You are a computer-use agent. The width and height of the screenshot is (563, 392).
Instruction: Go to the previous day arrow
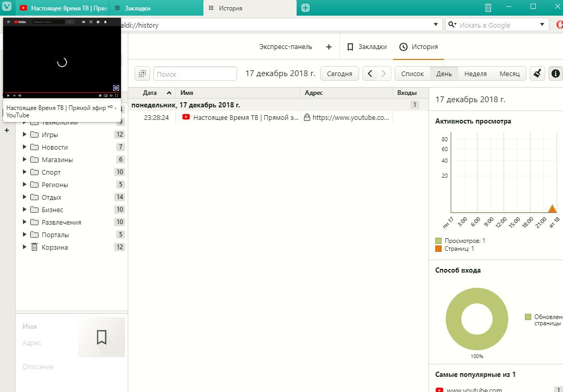click(370, 73)
